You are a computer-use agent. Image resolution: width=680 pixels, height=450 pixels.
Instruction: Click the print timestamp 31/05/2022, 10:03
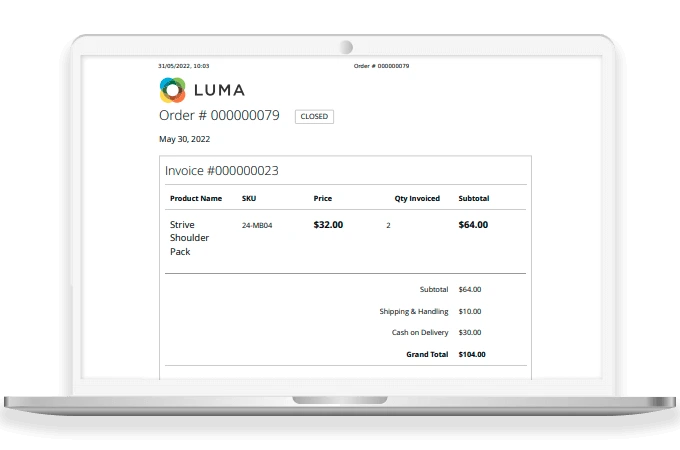(183, 66)
